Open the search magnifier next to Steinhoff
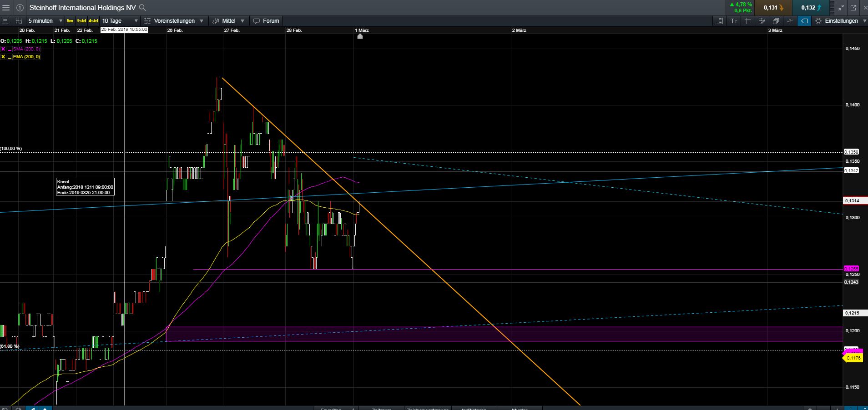Image resolution: width=868 pixels, height=410 pixels. 142,7
